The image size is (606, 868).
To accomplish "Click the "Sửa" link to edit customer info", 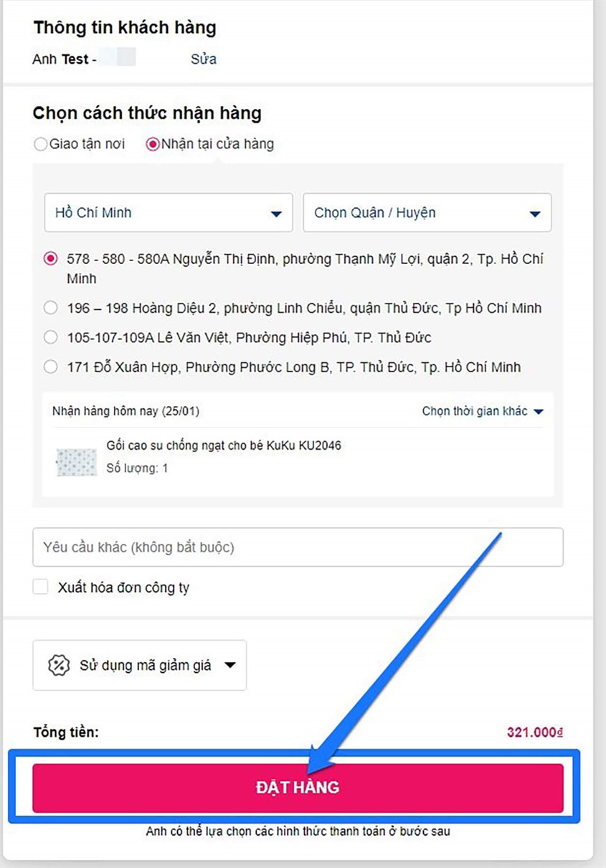I will click(x=203, y=59).
